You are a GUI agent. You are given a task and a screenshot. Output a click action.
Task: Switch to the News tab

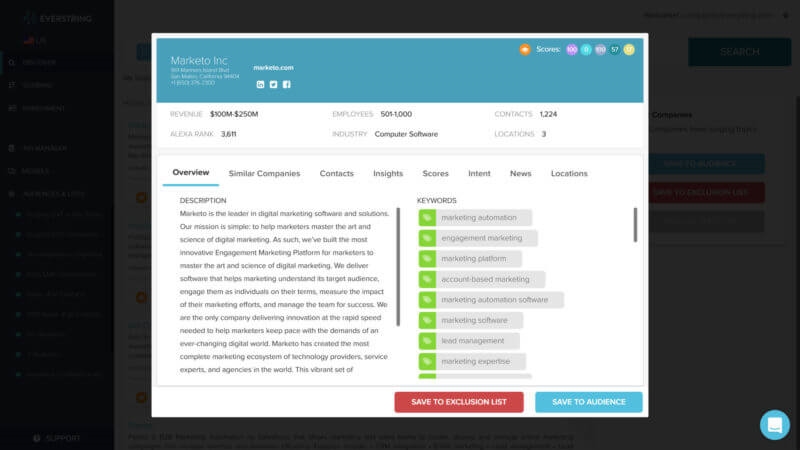(520, 173)
